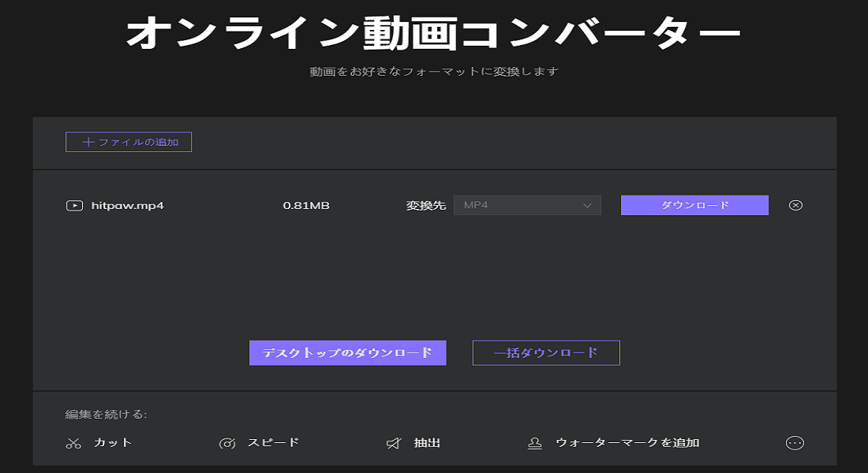Choose the 抽出 text label
The width and height of the screenshot is (868, 473).
pos(427,443)
